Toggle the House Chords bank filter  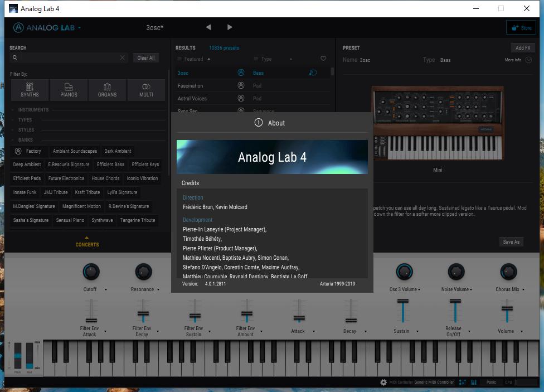tap(105, 178)
